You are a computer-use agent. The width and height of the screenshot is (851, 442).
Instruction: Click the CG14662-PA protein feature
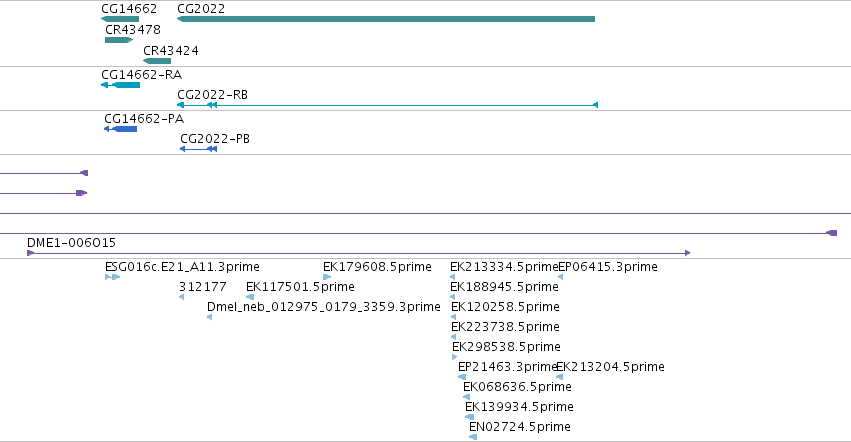tap(120, 129)
